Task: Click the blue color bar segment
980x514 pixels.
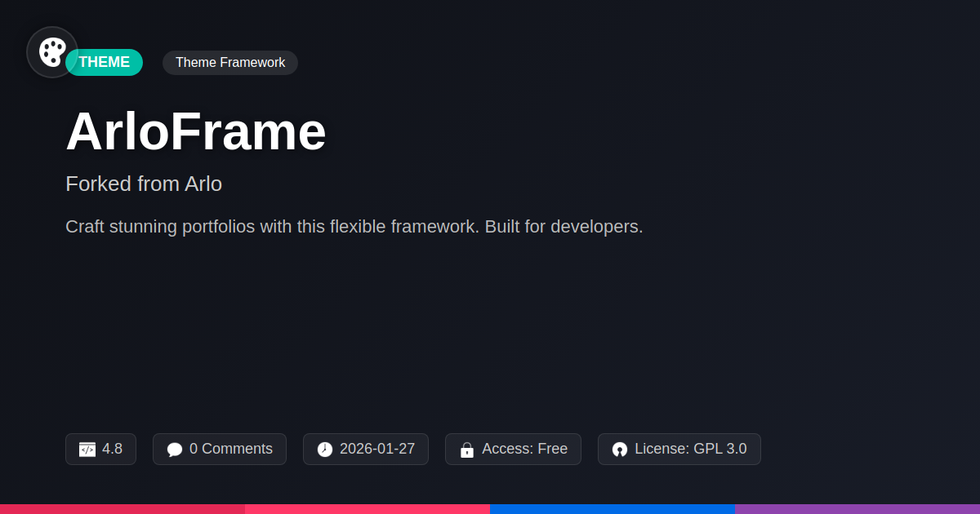Action: click(x=612, y=509)
